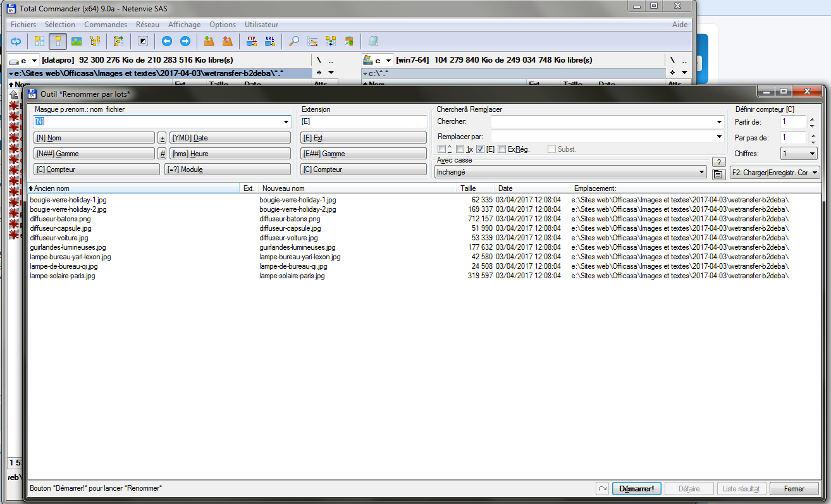831x504 pixels.
Task: Click the magnifier search files icon
Action: tap(294, 42)
